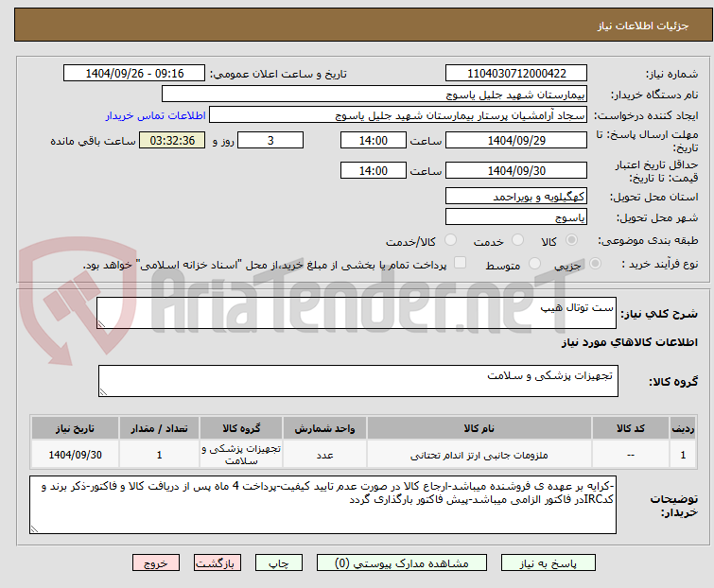Screen dimensions: 714x588
Task: Select the کالا/خدمت radio button
Action: point(450,240)
